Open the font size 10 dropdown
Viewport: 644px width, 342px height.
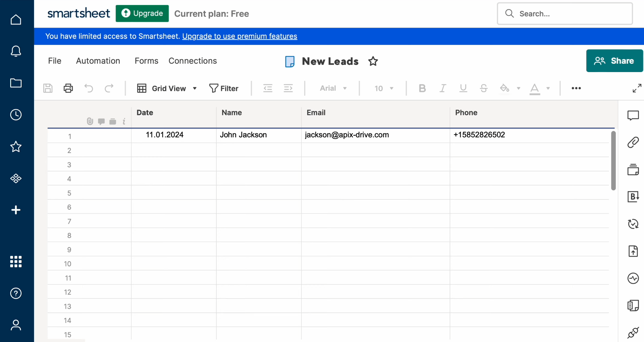pyautogui.click(x=383, y=88)
